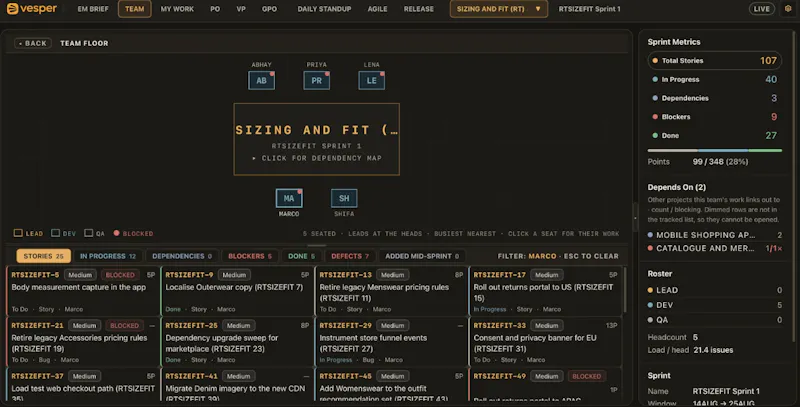The width and height of the screenshot is (800, 407).
Task: Open the settings gear icon at top right
Action: click(x=788, y=9)
